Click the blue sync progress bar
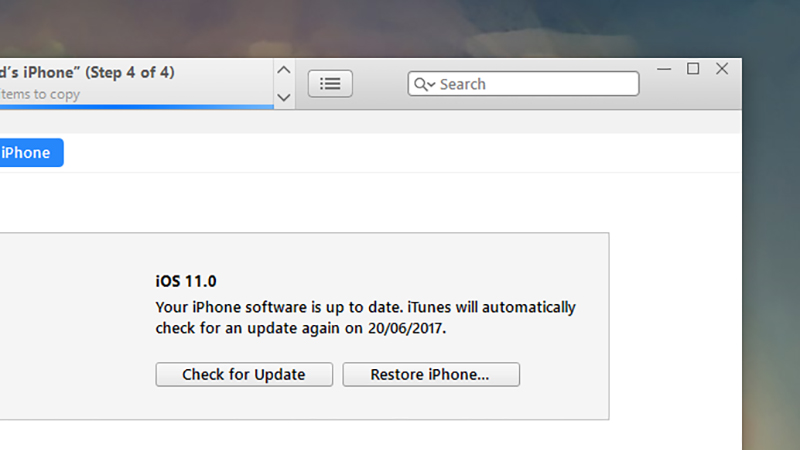Image resolution: width=800 pixels, height=450 pixels. tap(137, 107)
